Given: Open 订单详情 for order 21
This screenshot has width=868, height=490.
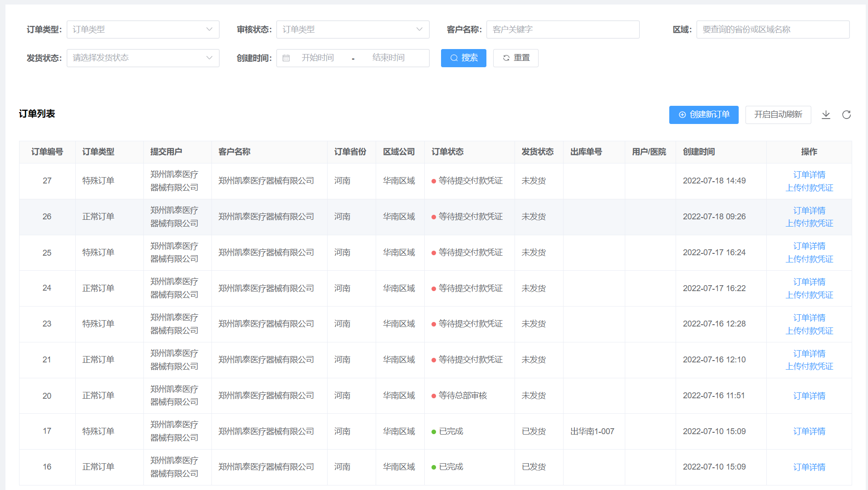Looking at the screenshot, I should (x=809, y=354).
